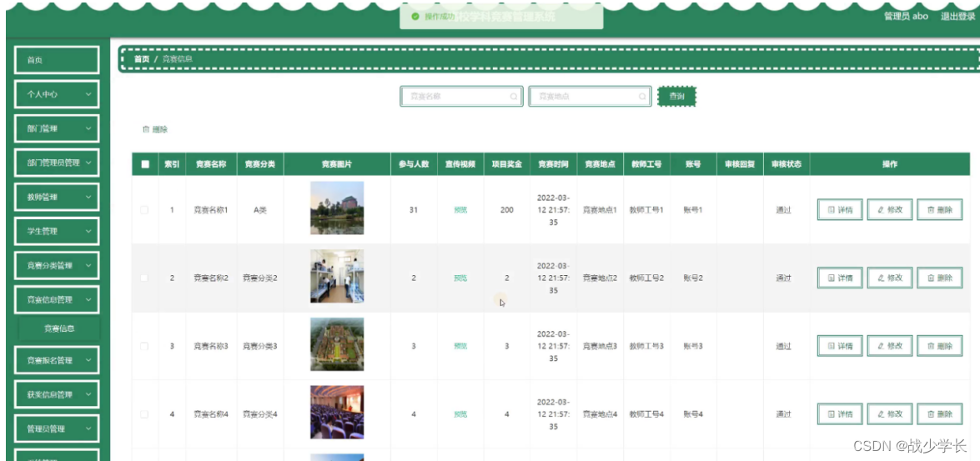Click the 审核状态 column header
Image resolution: width=980 pixels, height=461 pixels.
coord(787,164)
